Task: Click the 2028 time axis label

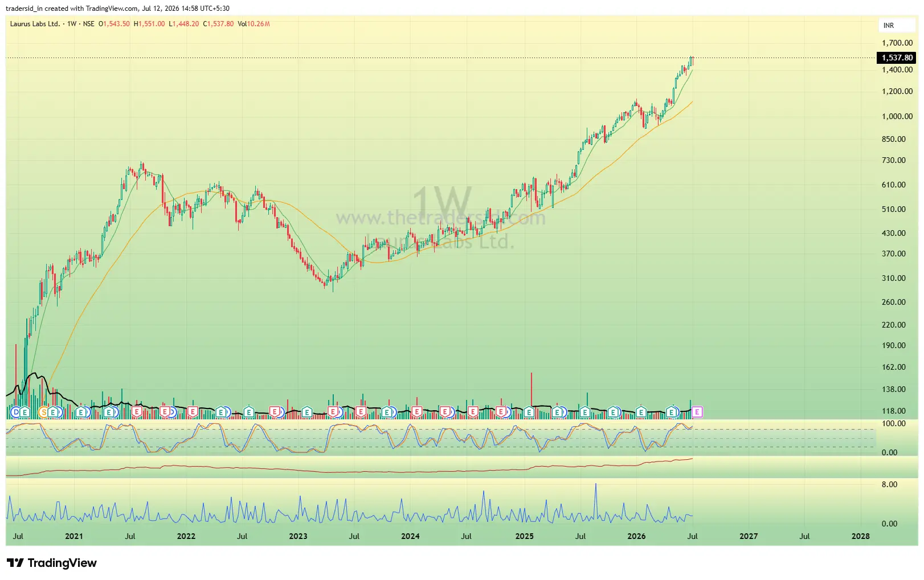Action: 861,536
